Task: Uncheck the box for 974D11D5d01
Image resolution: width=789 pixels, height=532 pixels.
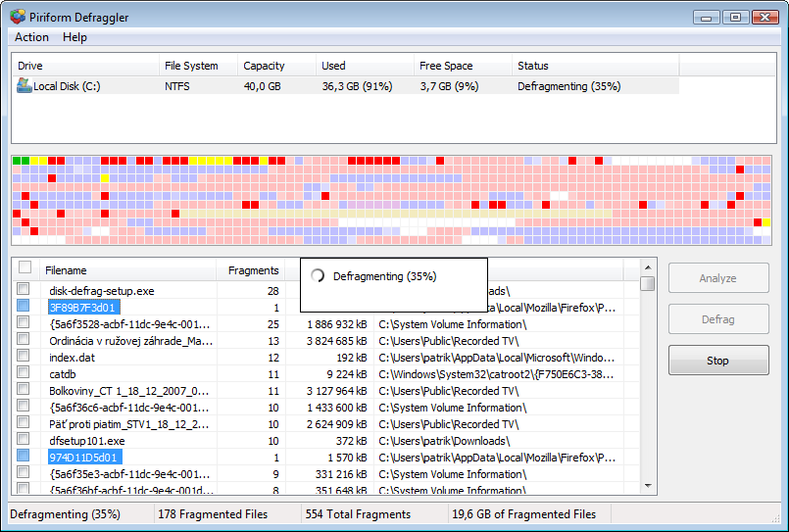Action: 24,455
